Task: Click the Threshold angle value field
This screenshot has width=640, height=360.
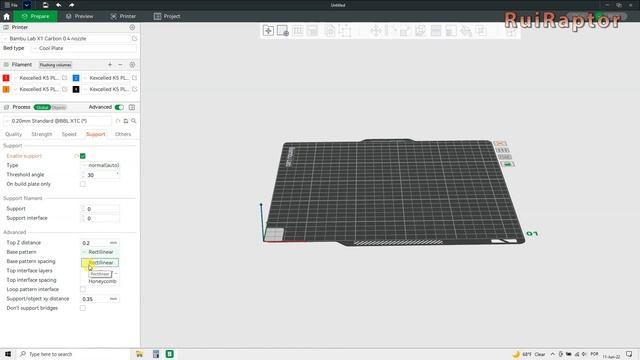Action: (100, 175)
